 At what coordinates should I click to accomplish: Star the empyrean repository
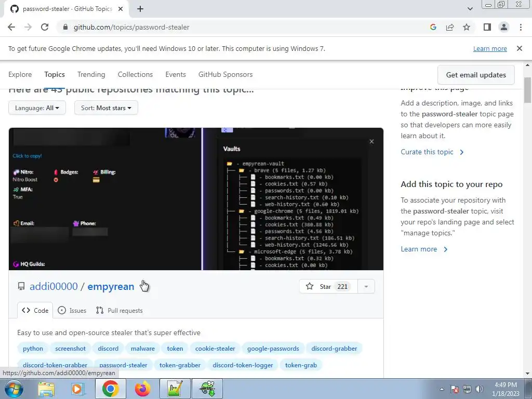pyautogui.click(x=328, y=286)
